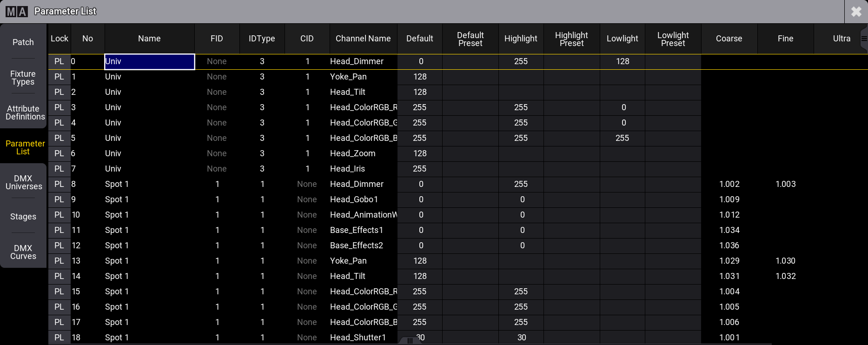
Task: Go to Attribute Definitions tab
Action: 23,113
